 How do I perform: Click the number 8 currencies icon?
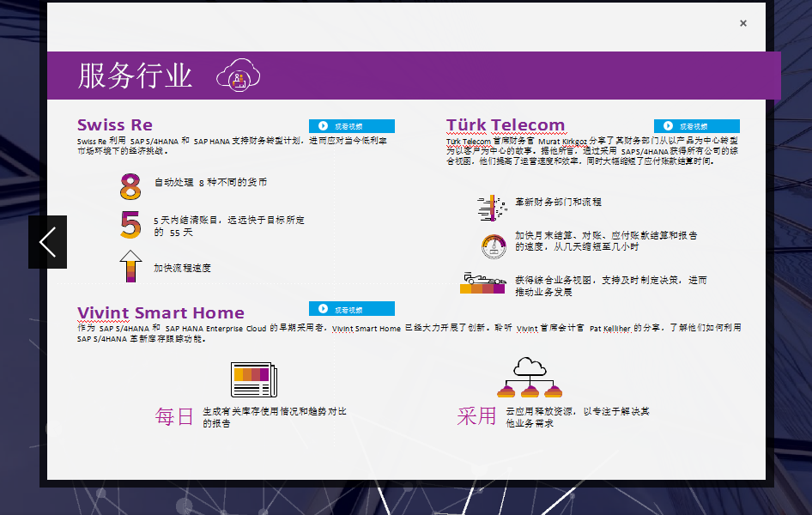130,185
